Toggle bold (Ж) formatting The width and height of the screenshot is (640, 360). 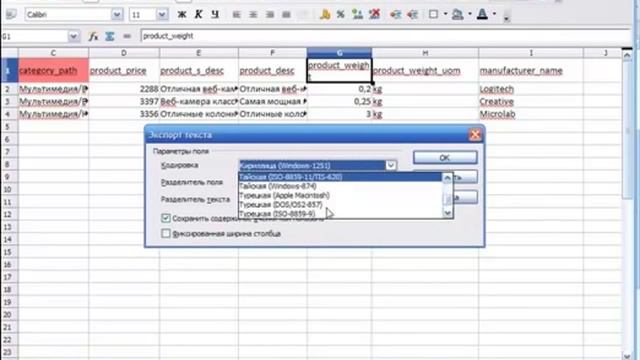click(x=182, y=15)
